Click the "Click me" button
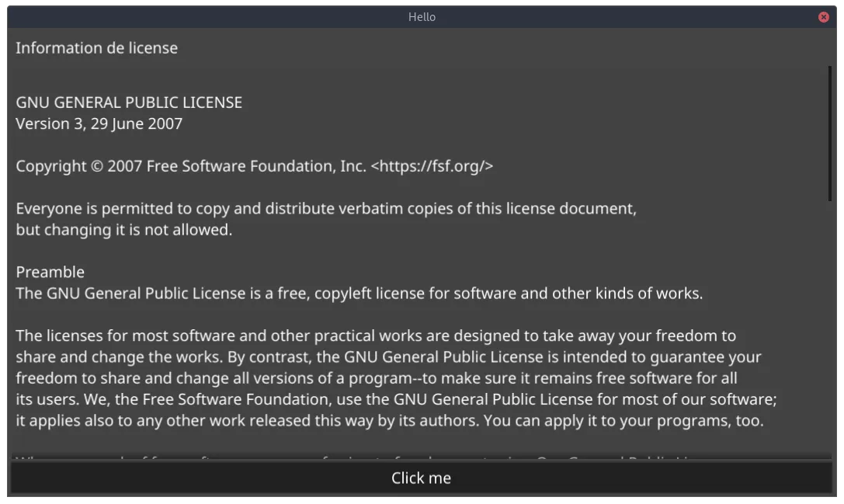Image resolution: width=844 pixels, height=504 pixels. (421, 478)
